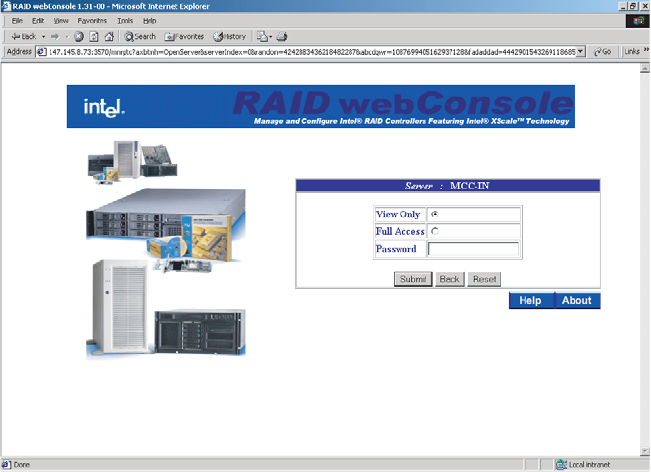The height and width of the screenshot is (472, 651).
Task: Click the Windows flag throbber icon
Action: 638,21
